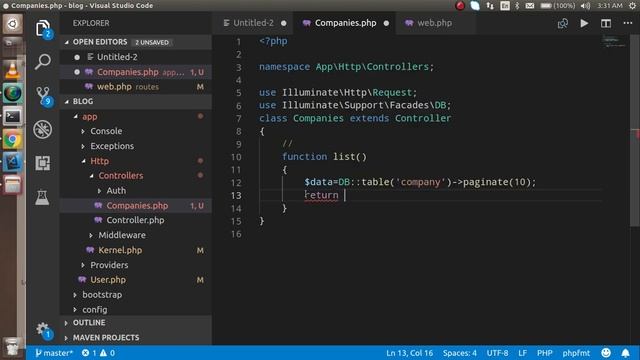Click the 2 UNSAVED badge
The height and width of the screenshot is (360, 640).
coord(151,42)
